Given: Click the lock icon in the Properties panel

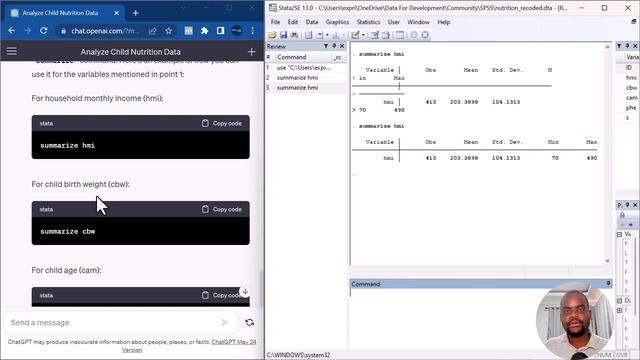Looking at the screenshot, I should [622, 215].
